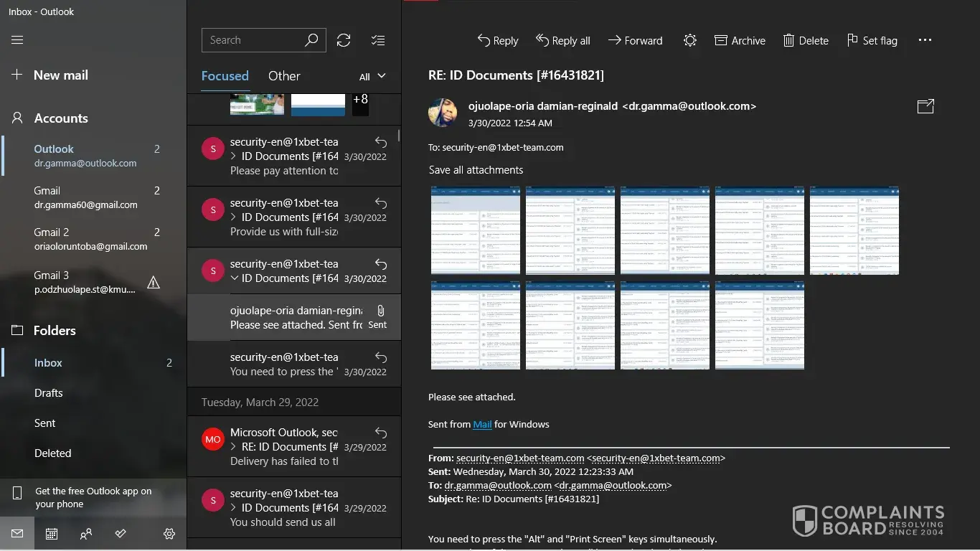Switch to the Other tab

point(284,76)
